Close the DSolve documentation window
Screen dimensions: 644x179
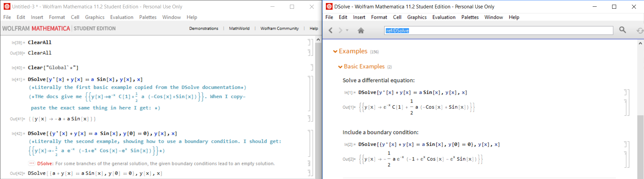[634, 6]
